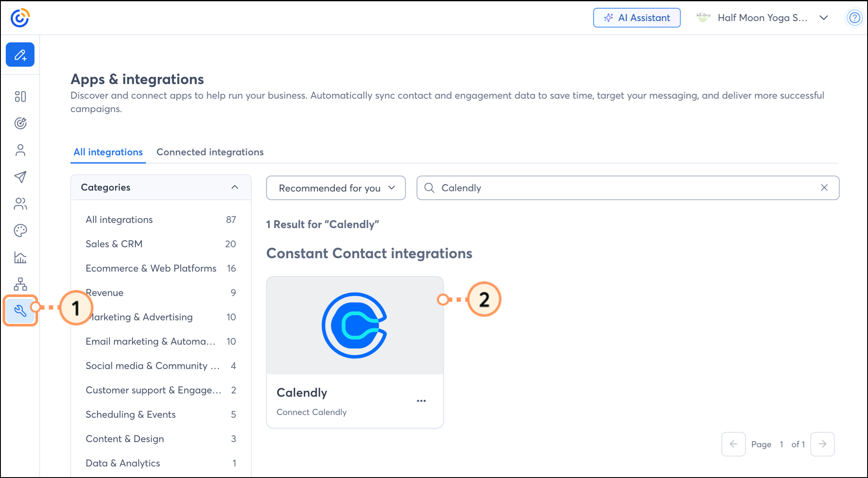Click the AI Assistant button
Screen dimensions: 868x478
click(637, 18)
